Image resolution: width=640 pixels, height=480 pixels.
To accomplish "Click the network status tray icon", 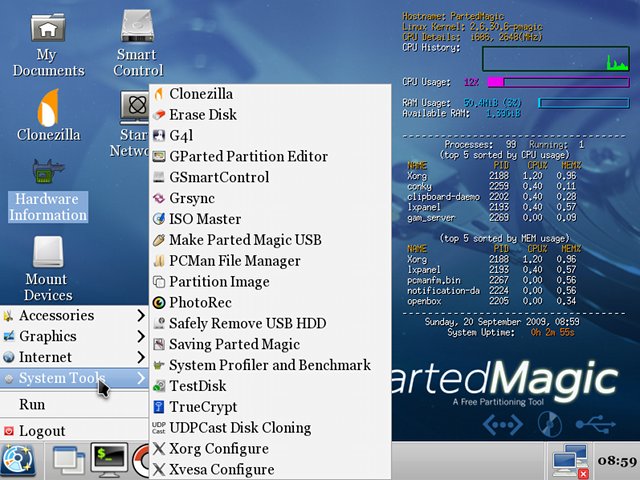I will point(570,462).
